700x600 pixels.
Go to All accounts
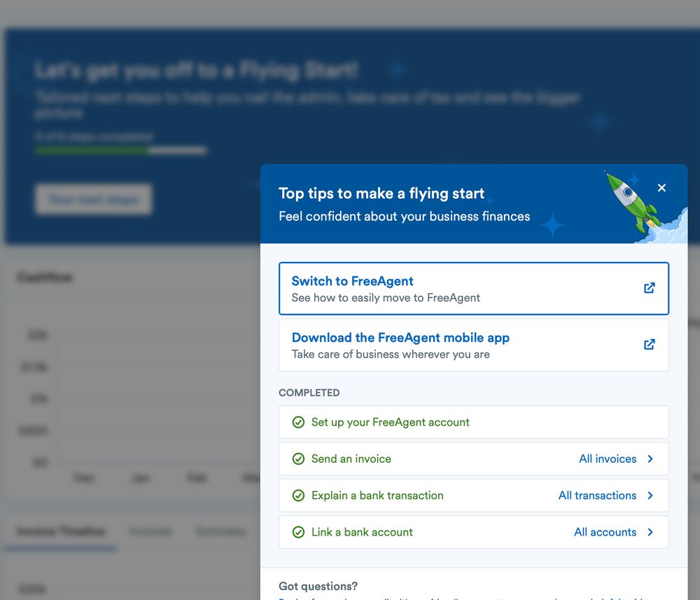605,531
